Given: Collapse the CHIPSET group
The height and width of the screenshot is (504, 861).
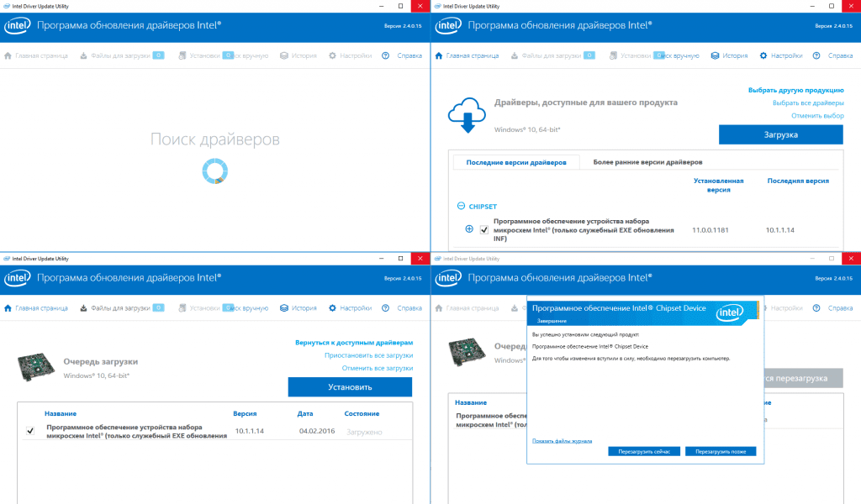Looking at the screenshot, I should pyautogui.click(x=462, y=206).
